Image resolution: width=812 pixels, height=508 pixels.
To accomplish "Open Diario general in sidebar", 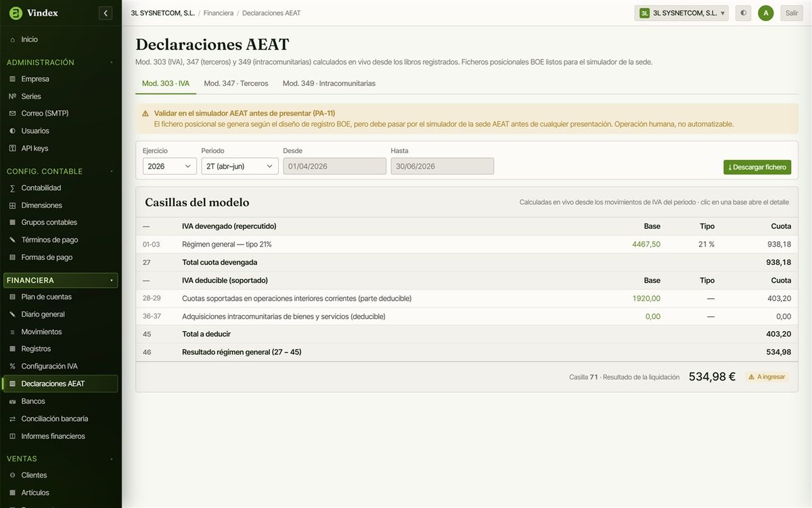I will click(x=60, y=314).
